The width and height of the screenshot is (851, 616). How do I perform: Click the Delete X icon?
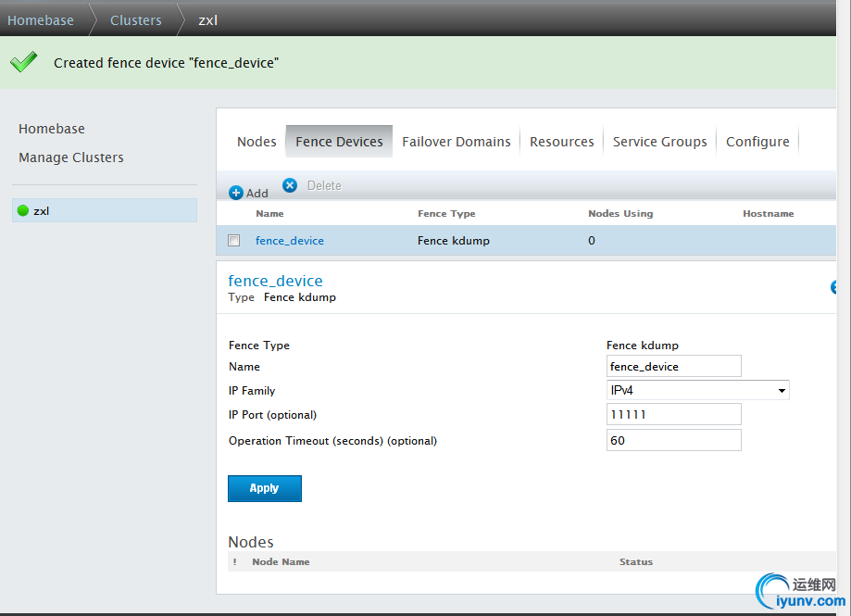[290, 185]
